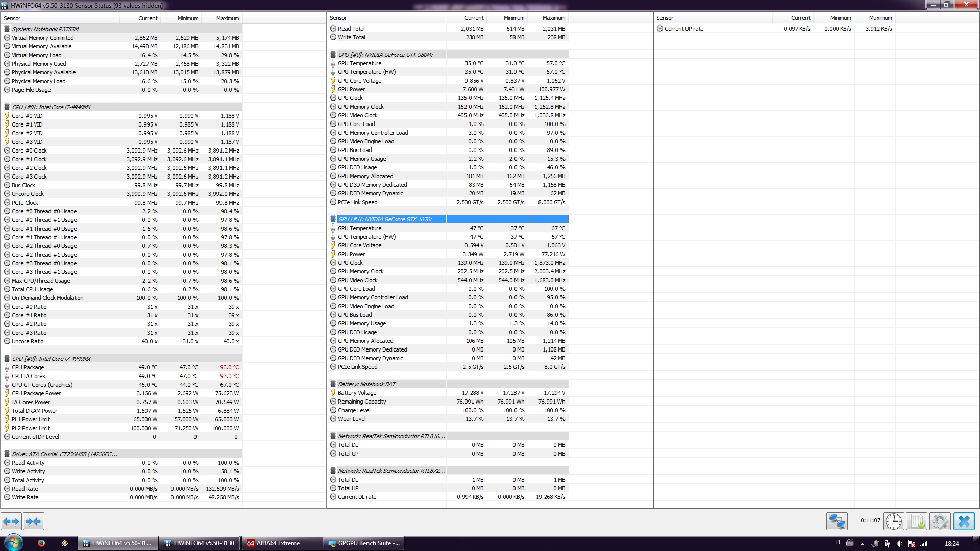980x551 pixels.
Task: Select the Page File Usage row
Action: pyautogui.click(x=121, y=90)
